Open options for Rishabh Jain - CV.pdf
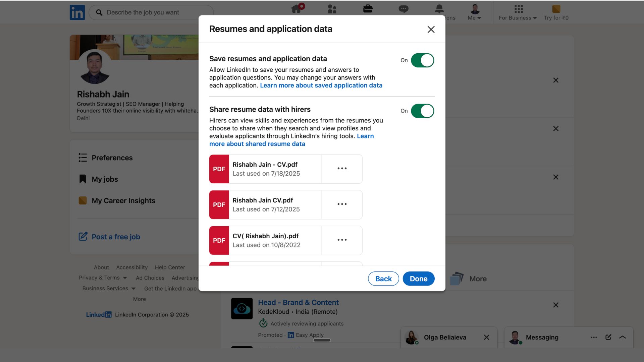Screen dimensions: 644x362 [x=342, y=169]
